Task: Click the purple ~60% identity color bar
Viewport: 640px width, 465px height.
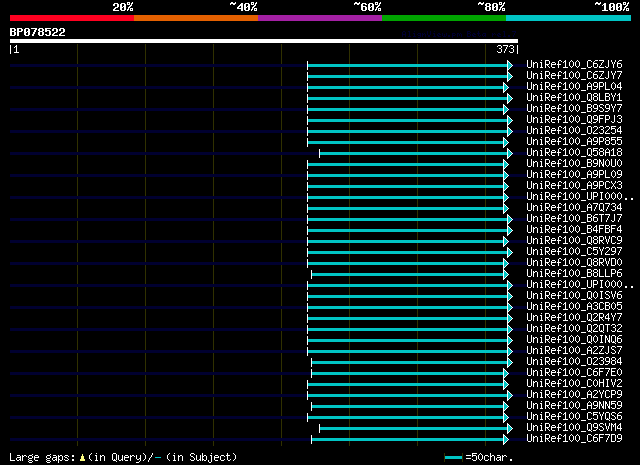Action: [320, 18]
